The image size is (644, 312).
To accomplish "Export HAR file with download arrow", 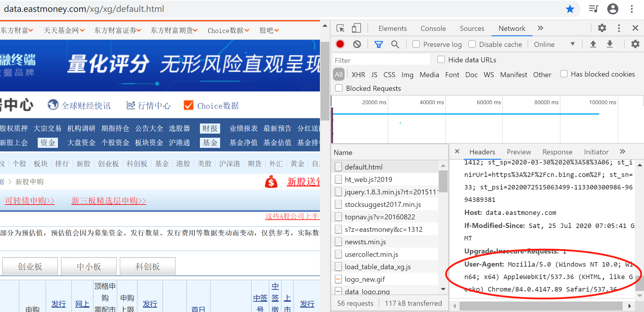I will pyautogui.click(x=610, y=44).
